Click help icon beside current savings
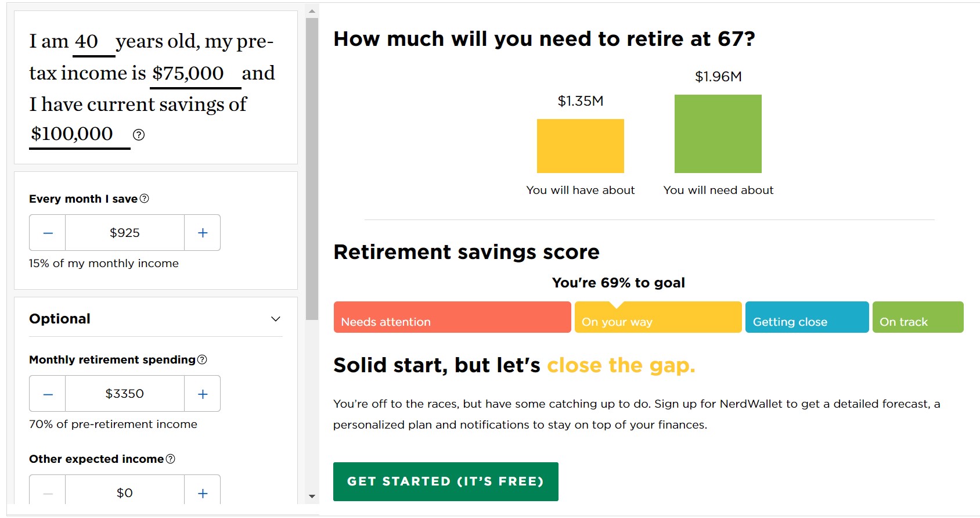Viewport: 980px width, 518px height. (x=139, y=135)
